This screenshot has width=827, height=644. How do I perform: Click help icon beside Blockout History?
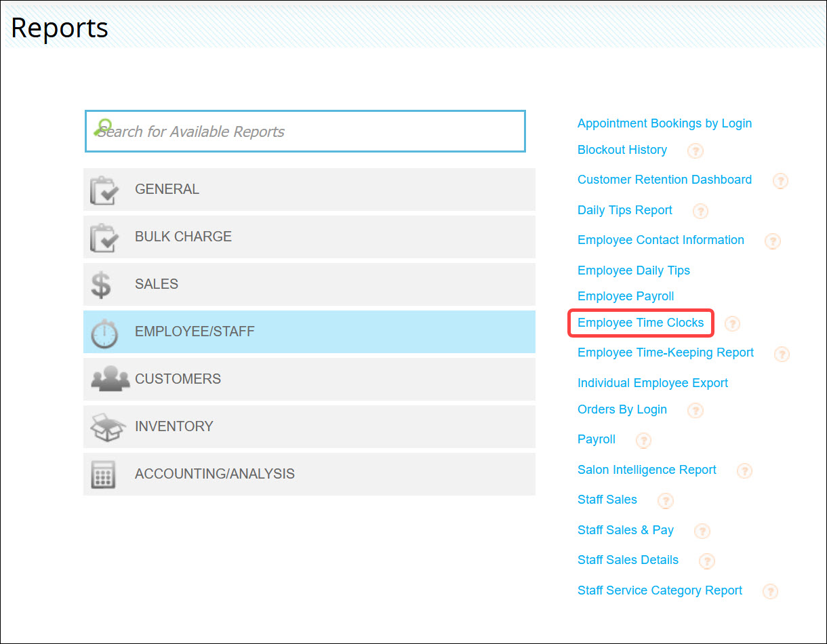coord(695,151)
